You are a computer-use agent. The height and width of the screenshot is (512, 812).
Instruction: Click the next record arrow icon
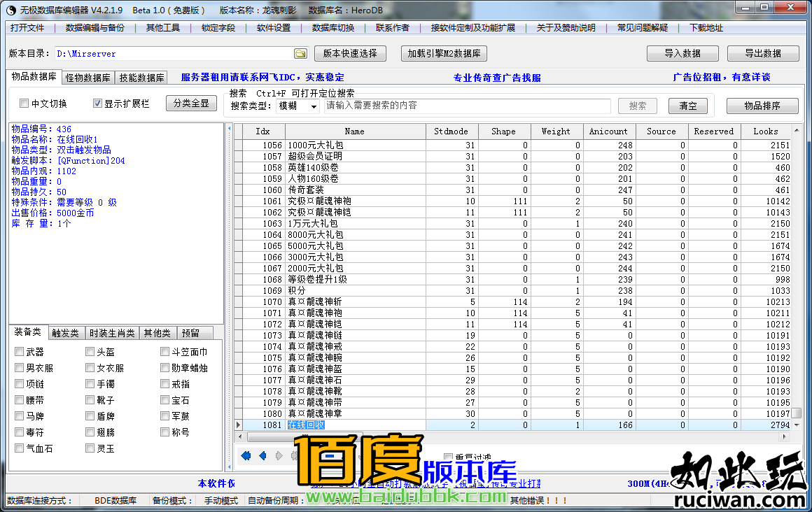[279, 456]
